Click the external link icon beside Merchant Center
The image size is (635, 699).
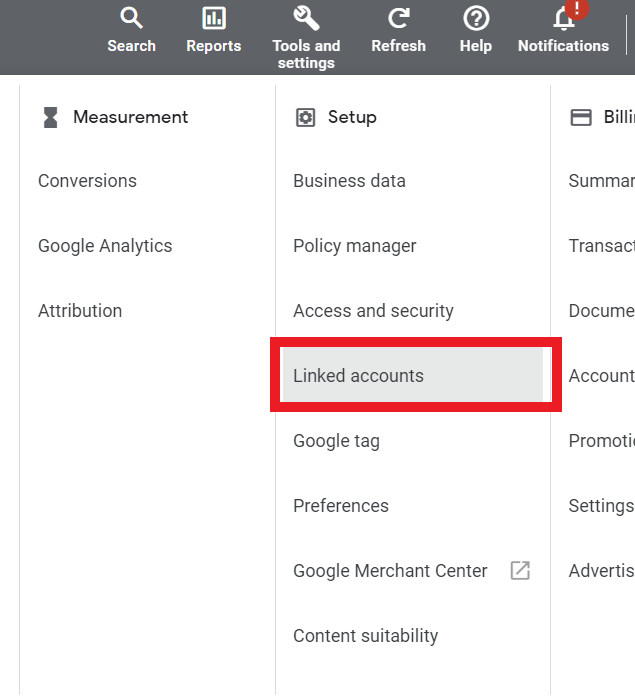click(x=520, y=571)
